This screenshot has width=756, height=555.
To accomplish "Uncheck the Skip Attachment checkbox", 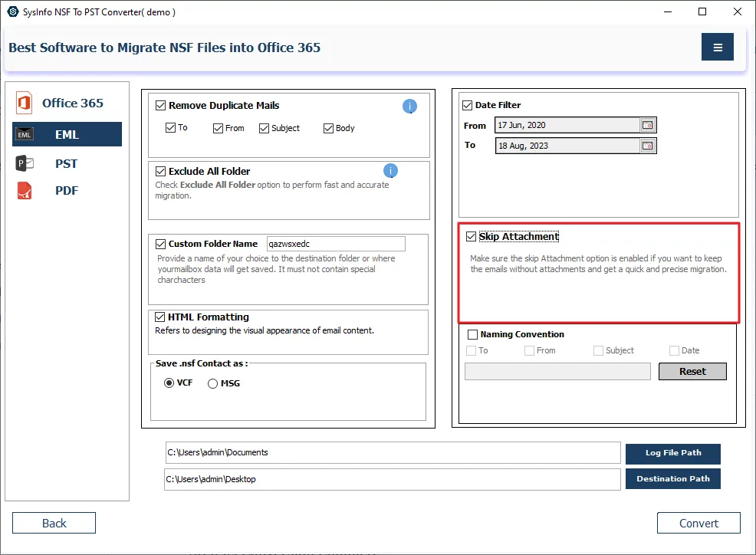I will click(x=471, y=237).
